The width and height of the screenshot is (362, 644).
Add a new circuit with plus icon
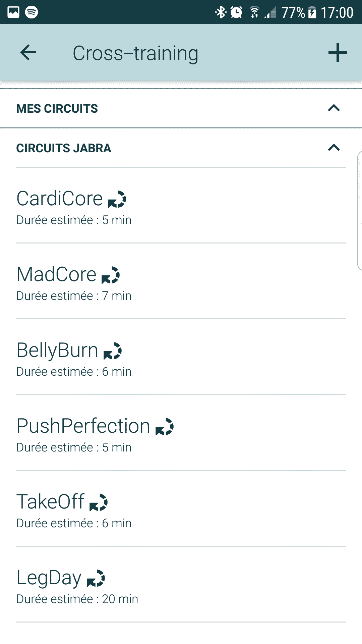click(338, 53)
